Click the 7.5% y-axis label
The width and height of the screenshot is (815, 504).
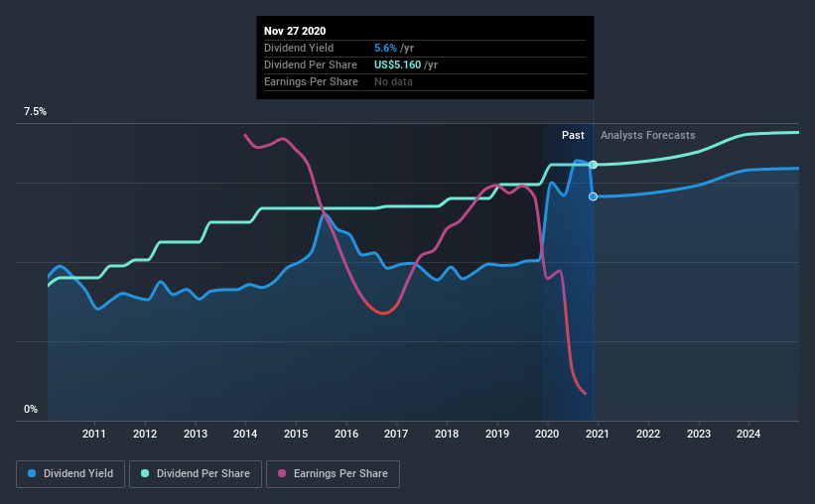coord(35,112)
